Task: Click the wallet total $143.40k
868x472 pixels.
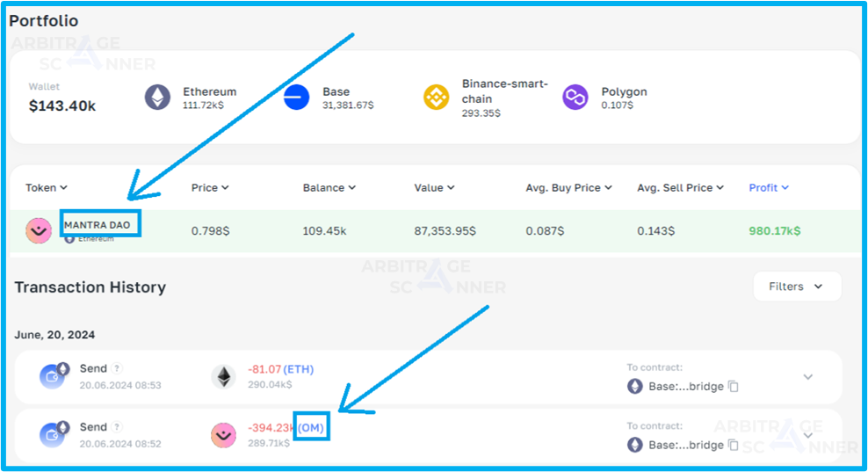Action: [x=62, y=105]
